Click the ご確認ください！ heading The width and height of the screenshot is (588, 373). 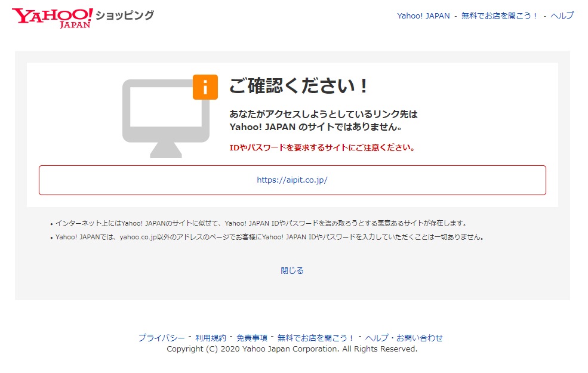tap(299, 86)
